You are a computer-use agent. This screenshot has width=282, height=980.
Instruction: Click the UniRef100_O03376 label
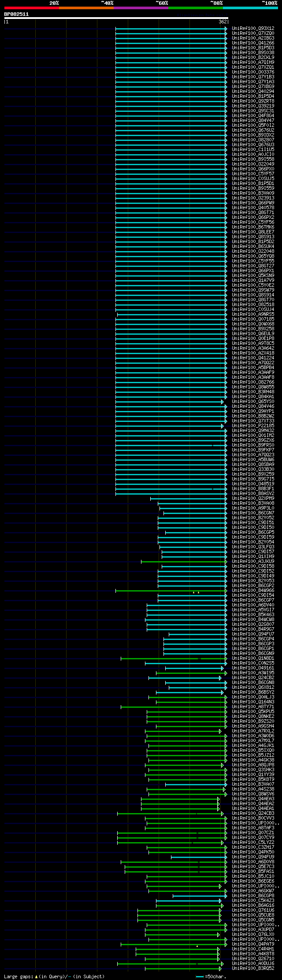pos(253,72)
